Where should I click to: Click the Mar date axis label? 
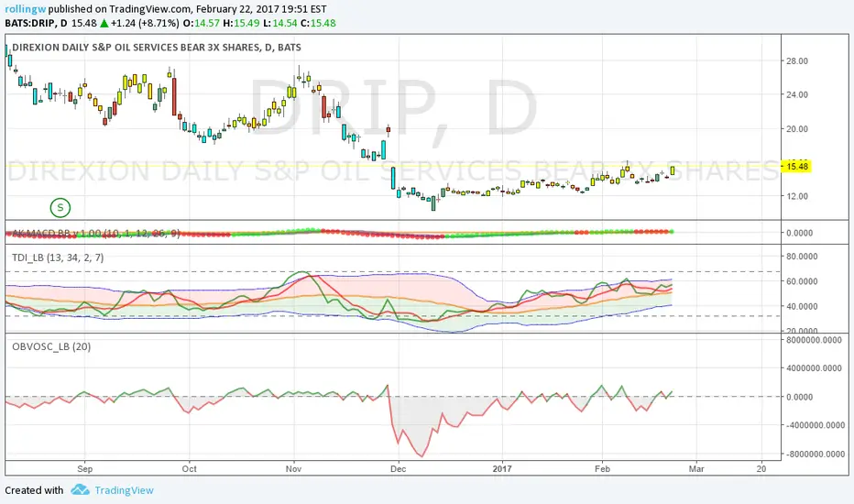[x=696, y=468]
